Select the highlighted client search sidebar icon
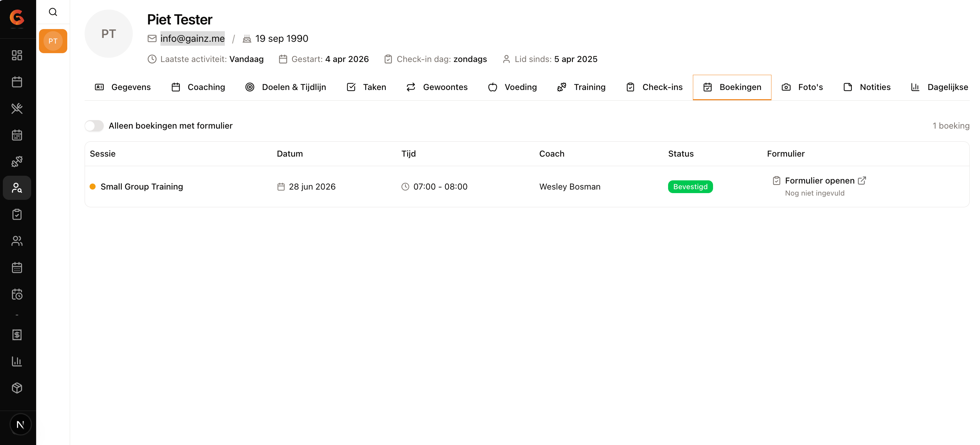Screen dimensions: 980x445 coord(17,188)
